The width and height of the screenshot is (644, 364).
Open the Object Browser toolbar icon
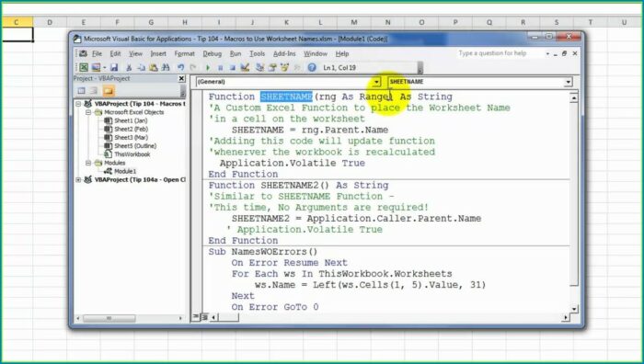284,67
